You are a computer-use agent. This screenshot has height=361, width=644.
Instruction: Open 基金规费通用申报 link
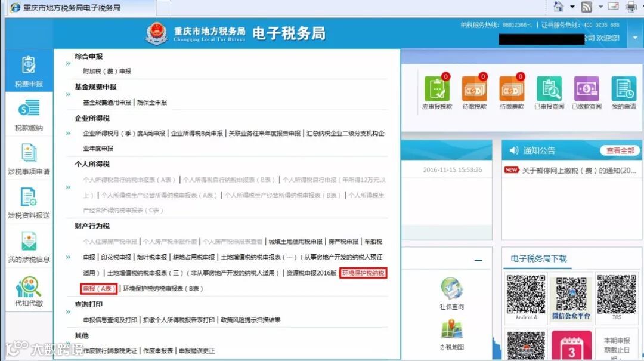coord(107,103)
